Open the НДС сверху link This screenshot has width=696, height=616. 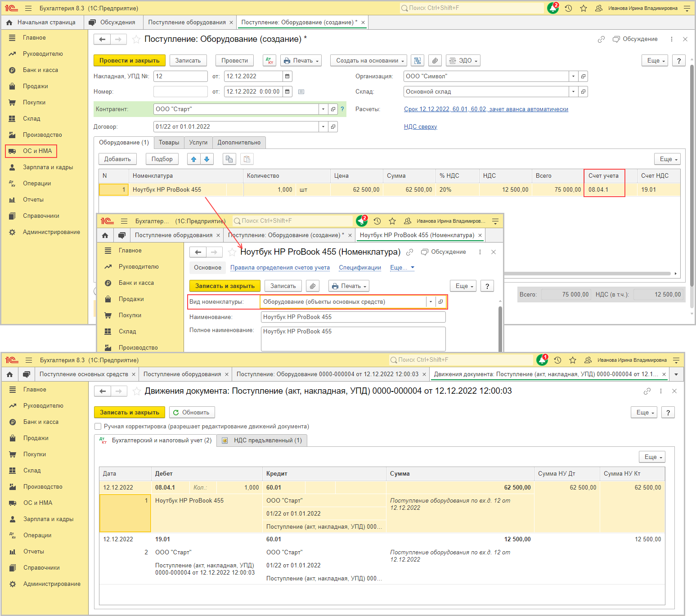click(x=420, y=127)
